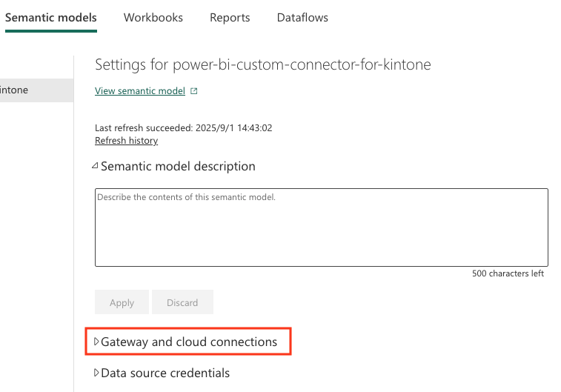Open the Dataflows tab
This screenshot has width=561, height=392.
[x=302, y=18]
